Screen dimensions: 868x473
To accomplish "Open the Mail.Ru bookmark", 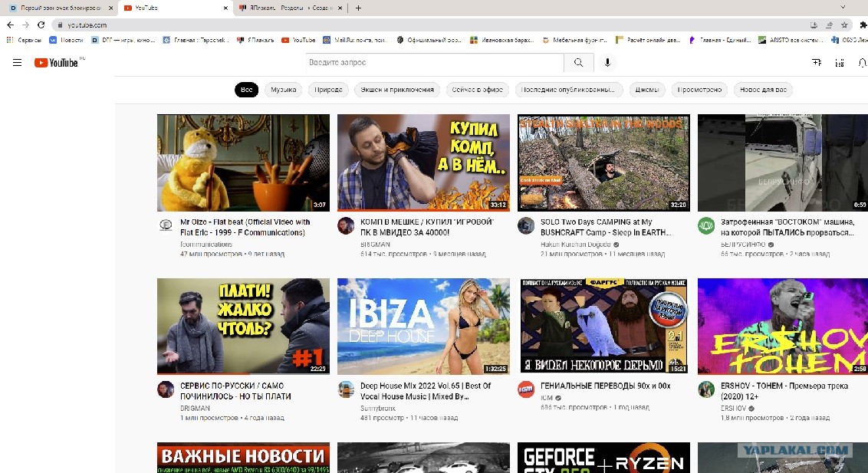I will pos(355,40).
